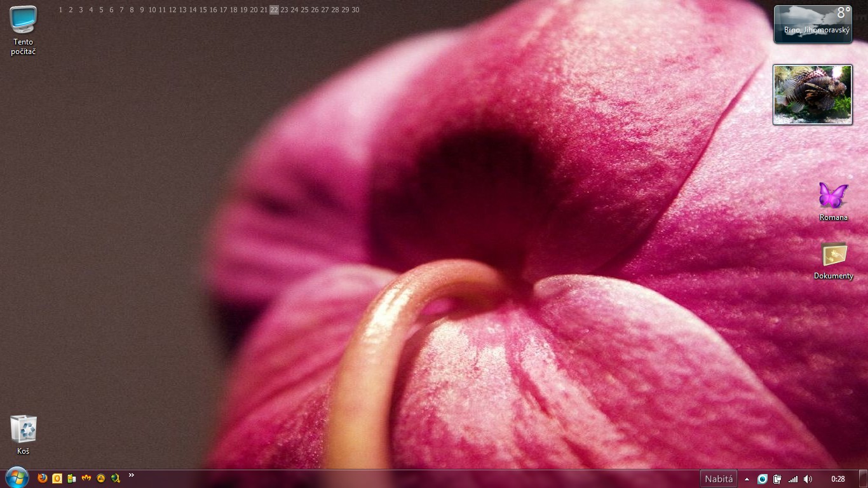Screen dimensions: 868x488
Task: Open the volume speaker tray icon
Action: (x=808, y=479)
